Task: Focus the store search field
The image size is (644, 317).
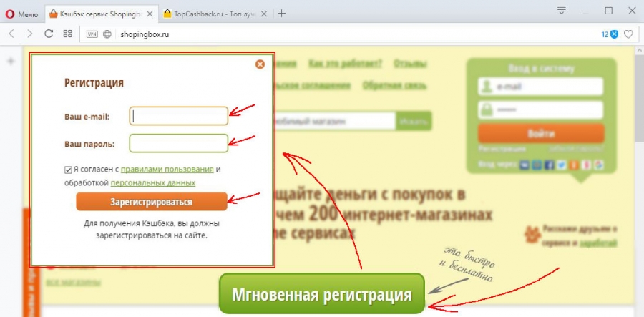Action: 335,121
